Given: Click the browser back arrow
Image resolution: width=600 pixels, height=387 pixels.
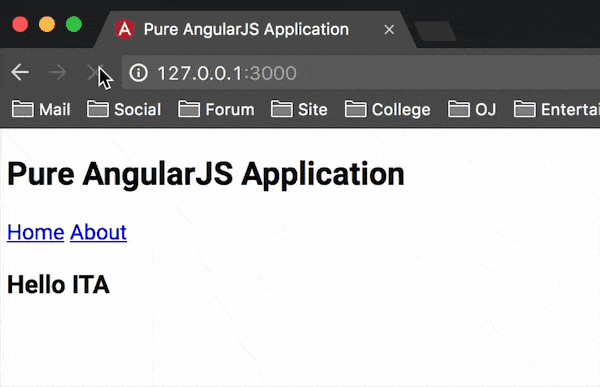Looking at the screenshot, I should click(20, 72).
